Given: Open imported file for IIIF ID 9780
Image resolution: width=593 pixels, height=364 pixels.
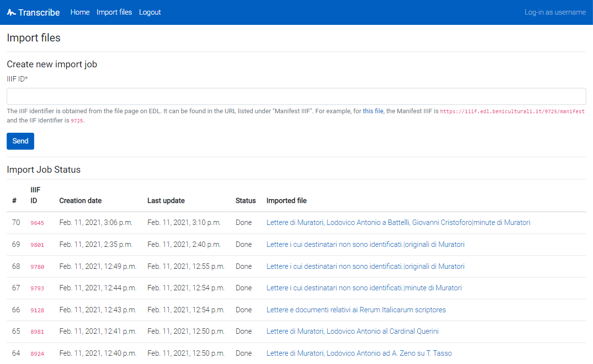Looking at the screenshot, I should pos(366,266).
